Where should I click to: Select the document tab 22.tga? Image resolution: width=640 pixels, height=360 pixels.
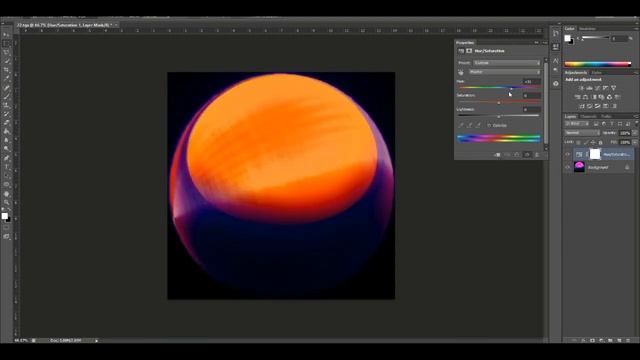coord(64,25)
